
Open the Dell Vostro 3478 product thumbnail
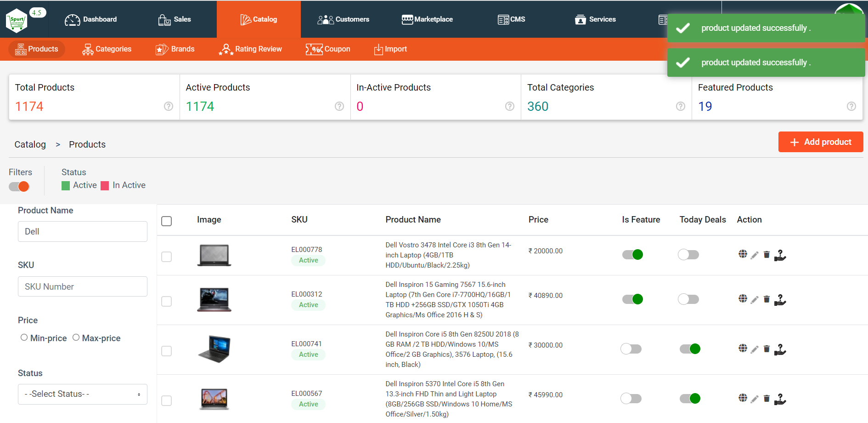[x=214, y=255]
